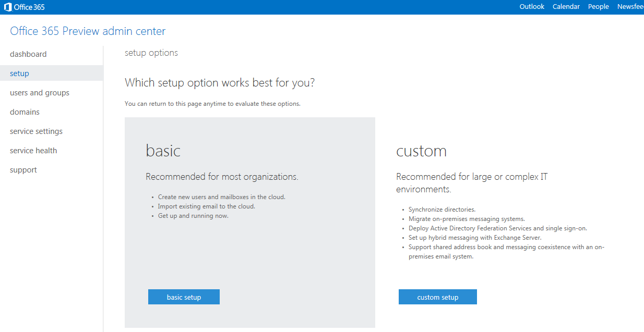The width and height of the screenshot is (644, 332).
Task: Select the setup item in the sidebar
Action: (x=19, y=73)
